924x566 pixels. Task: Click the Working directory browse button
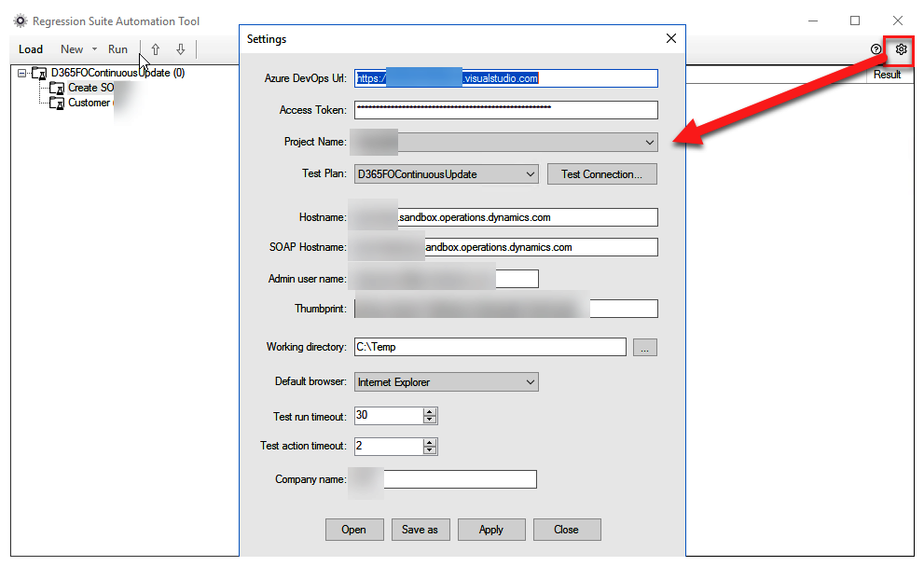click(645, 347)
